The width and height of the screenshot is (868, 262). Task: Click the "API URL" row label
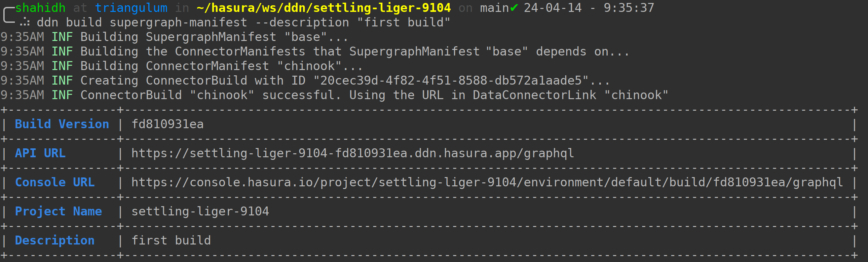click(40, 153)
